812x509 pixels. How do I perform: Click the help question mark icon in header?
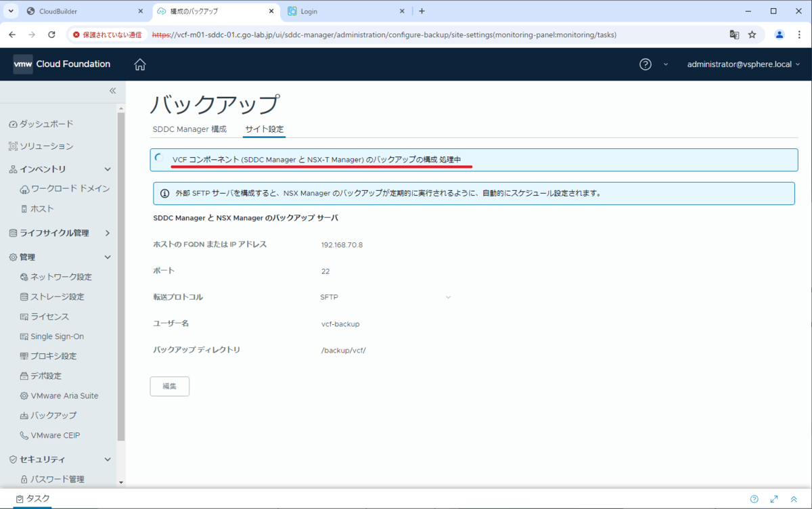point(646,64)
